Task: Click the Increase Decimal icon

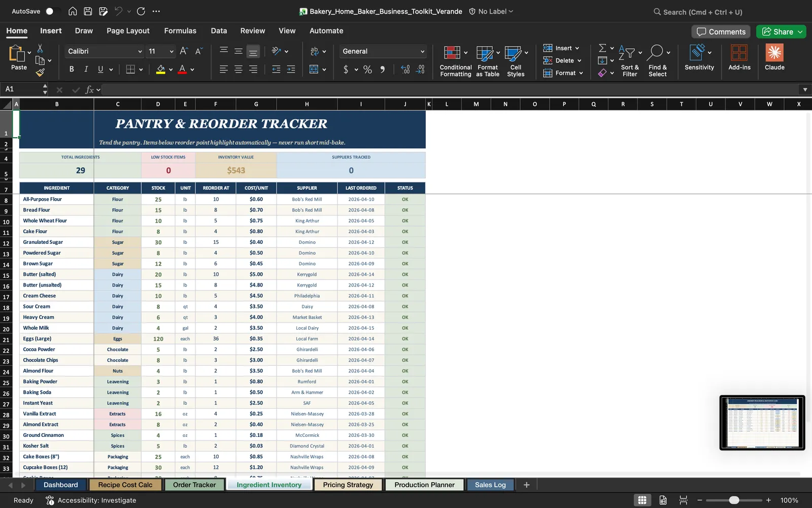Action: (x=405, y=69)
